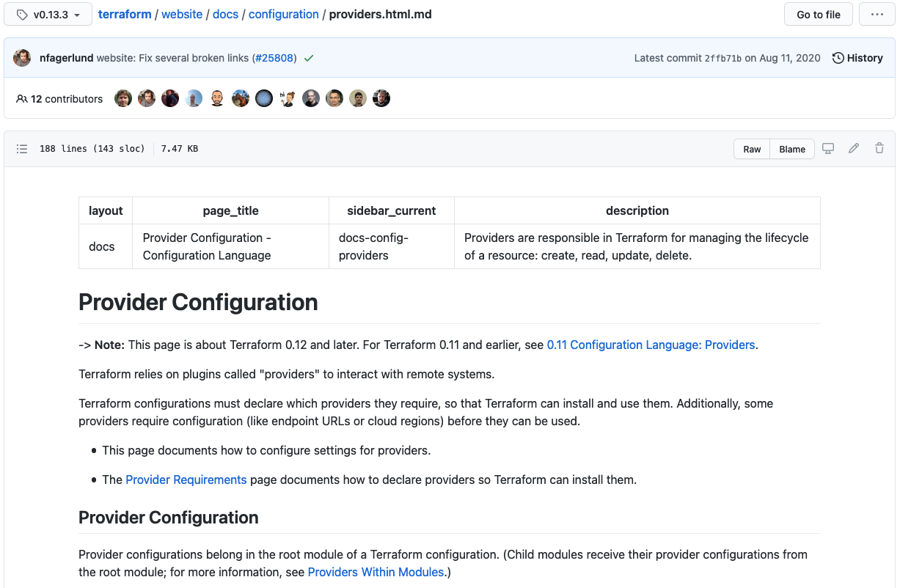Click the first contributor avatar
The width and height of the screenshot is (900, 588).
123,98
